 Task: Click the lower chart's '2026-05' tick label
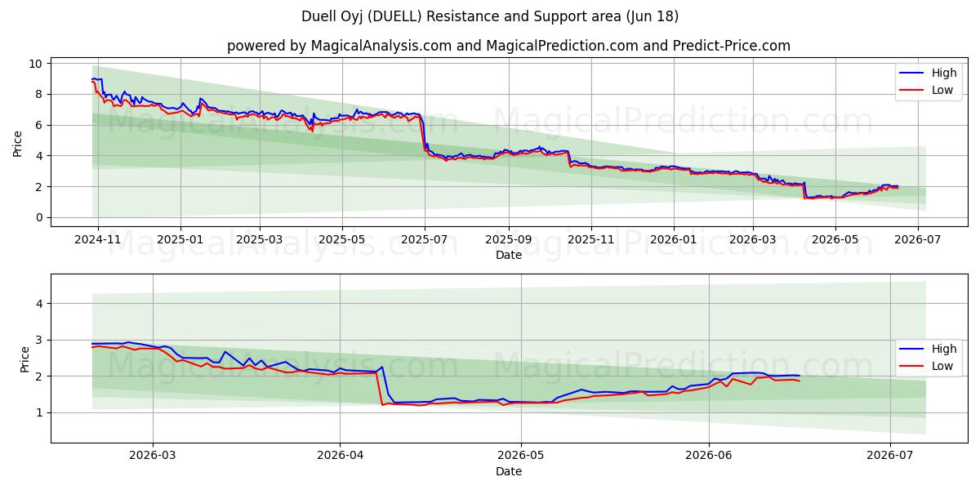coord(521,456)
